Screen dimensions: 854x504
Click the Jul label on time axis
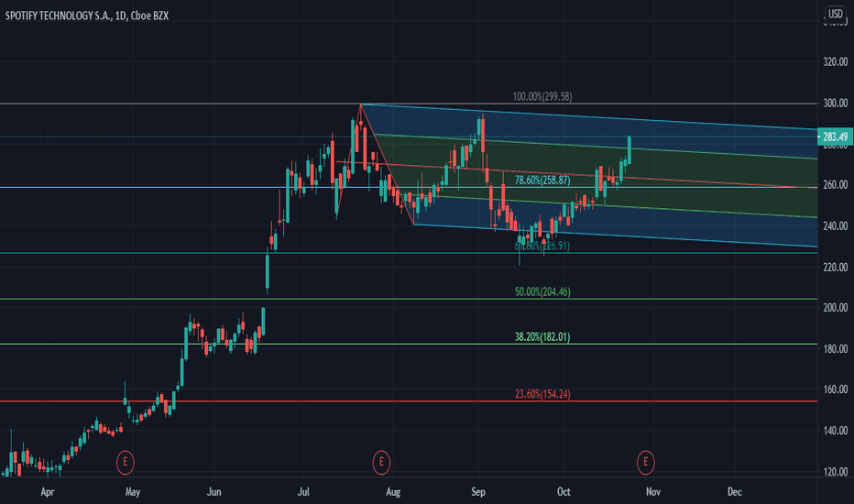click(x=303, y=492)
